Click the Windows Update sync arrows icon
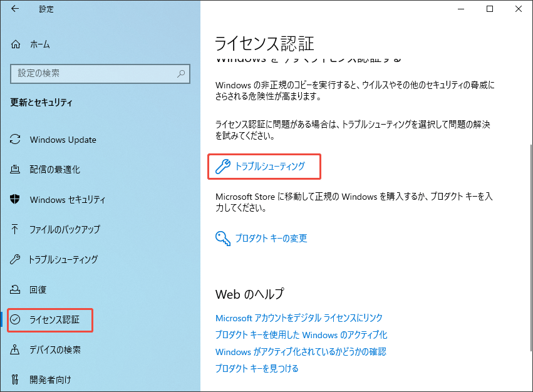This screenshot has height=392, width=533. (x=15, y=140)
